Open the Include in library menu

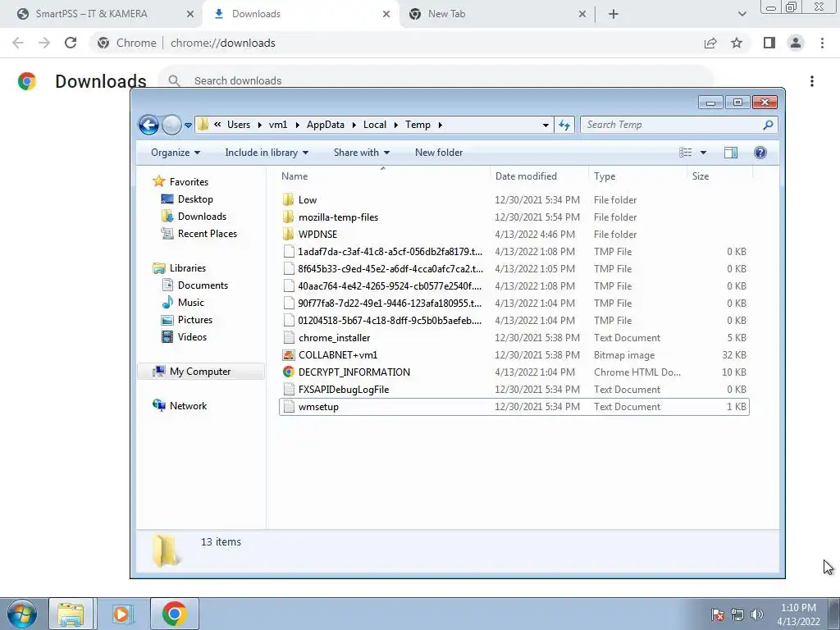pyautogui.click(x=267, y=153)
